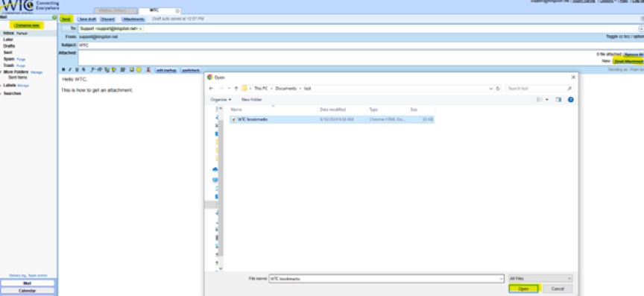This screenshot has width=644, height=296.
Task: Open the Trash folder
Action: click(9, 66)
